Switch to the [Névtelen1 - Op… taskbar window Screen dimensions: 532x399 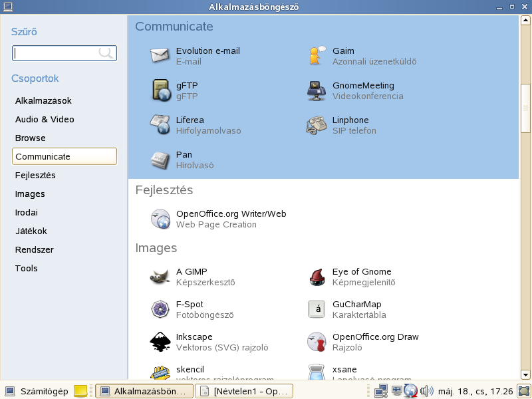coord(244,391)
